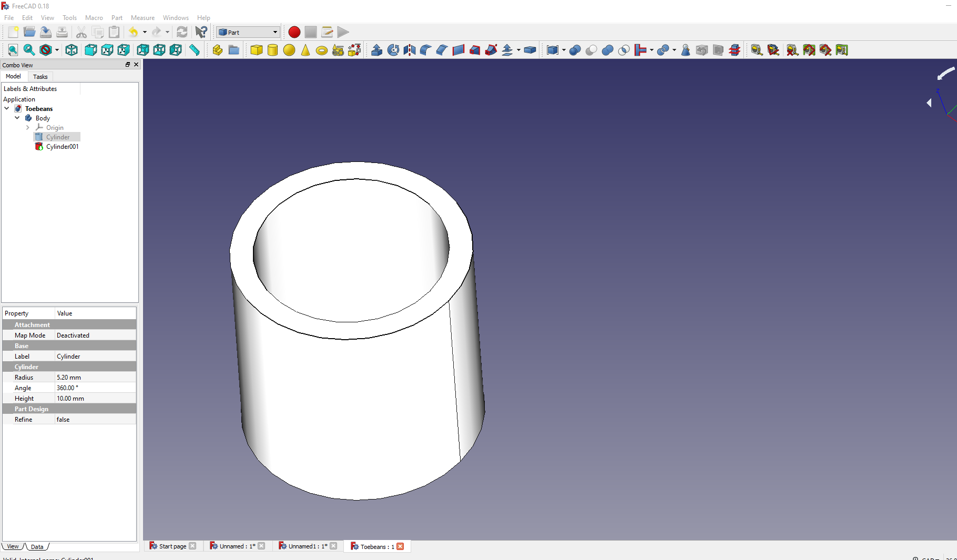Screen dimensions: 957x560
Task: Insert a Sphere primitive
Action: click(289, 50)
